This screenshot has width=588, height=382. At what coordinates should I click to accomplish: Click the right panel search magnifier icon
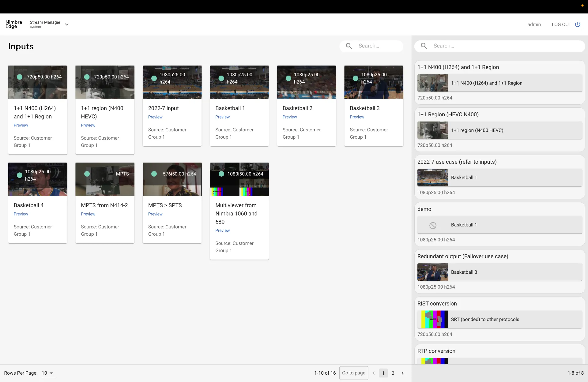click(x=424, y=46)
